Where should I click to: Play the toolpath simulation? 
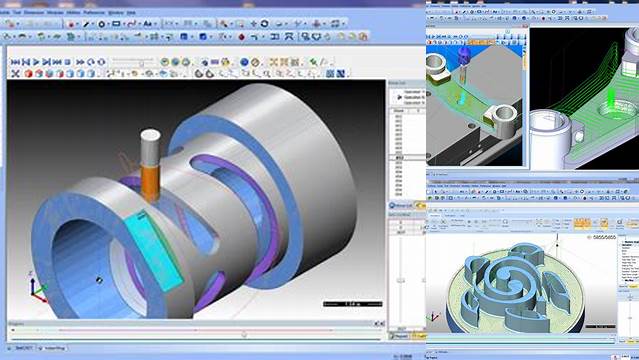36,62
